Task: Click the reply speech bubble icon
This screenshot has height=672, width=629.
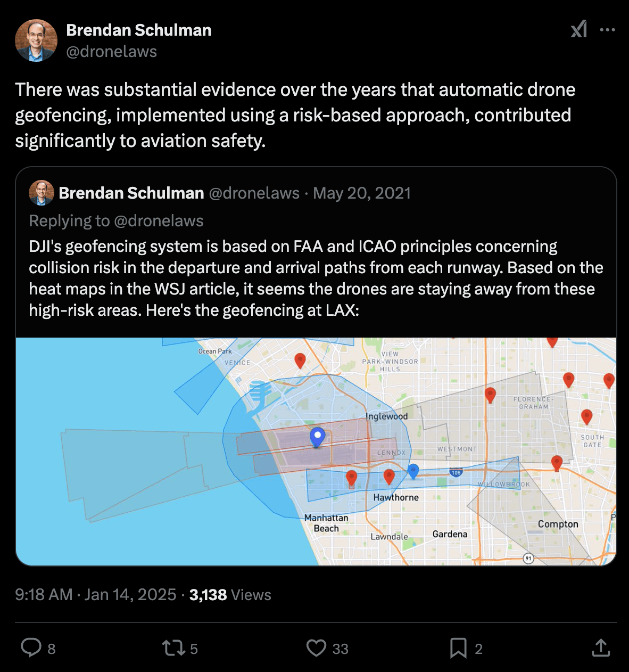Action: (31, 648)
